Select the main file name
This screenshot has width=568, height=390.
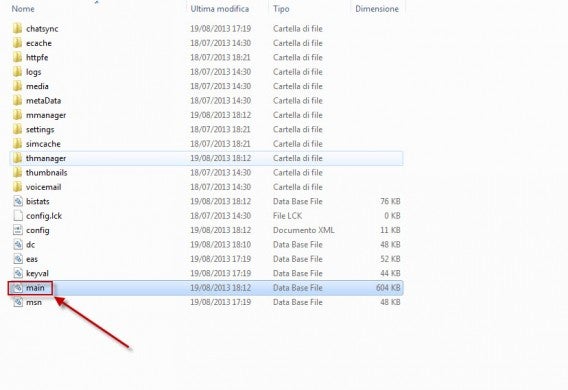point(35,288)
